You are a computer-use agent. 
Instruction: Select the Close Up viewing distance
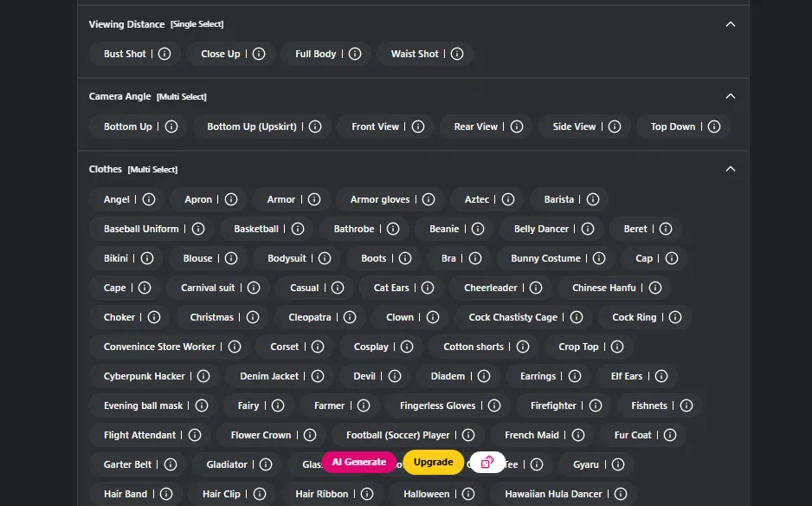click(x=221, y=54)
